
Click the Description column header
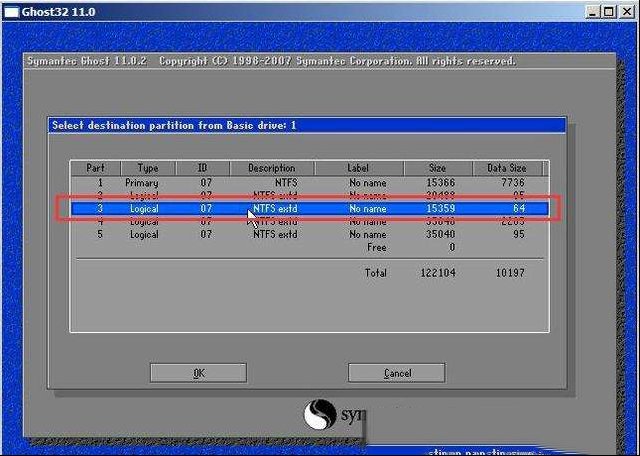[x=272, y=168]
